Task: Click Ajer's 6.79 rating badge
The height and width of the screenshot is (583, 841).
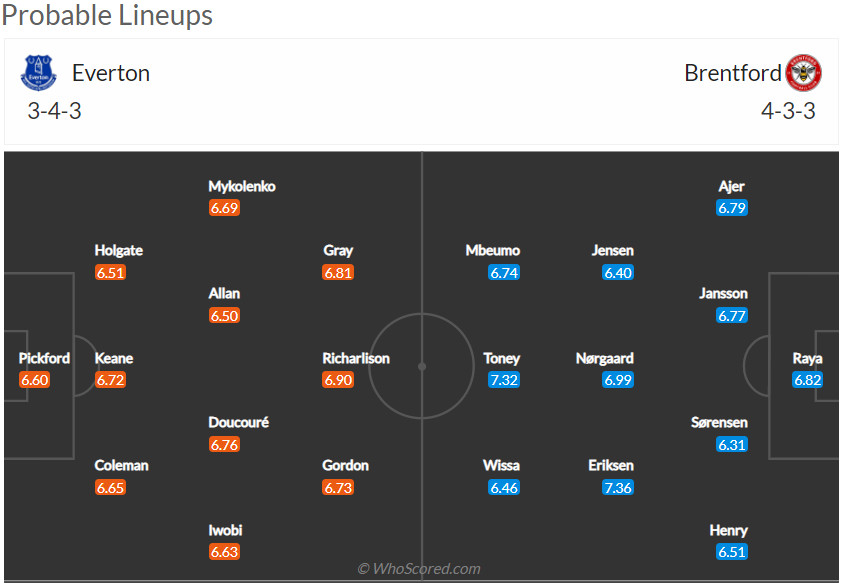Action: 732,208
